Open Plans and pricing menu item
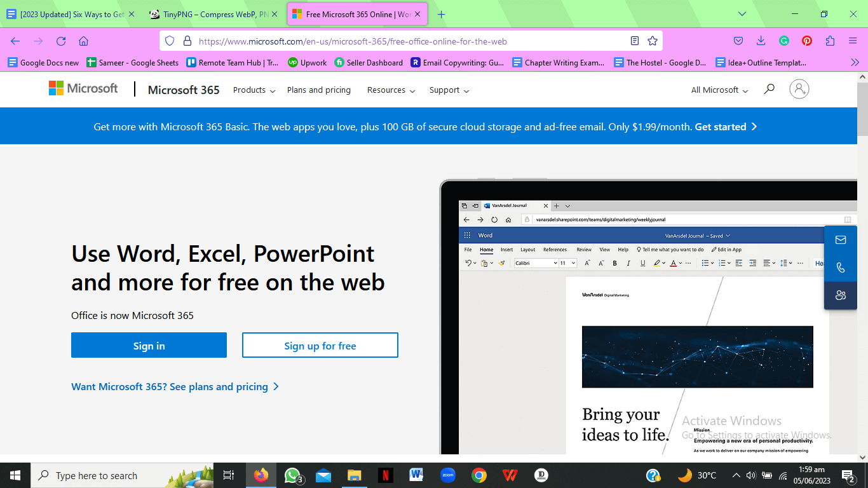The width and height of the screenshot is (868, 488). point(319,90)
